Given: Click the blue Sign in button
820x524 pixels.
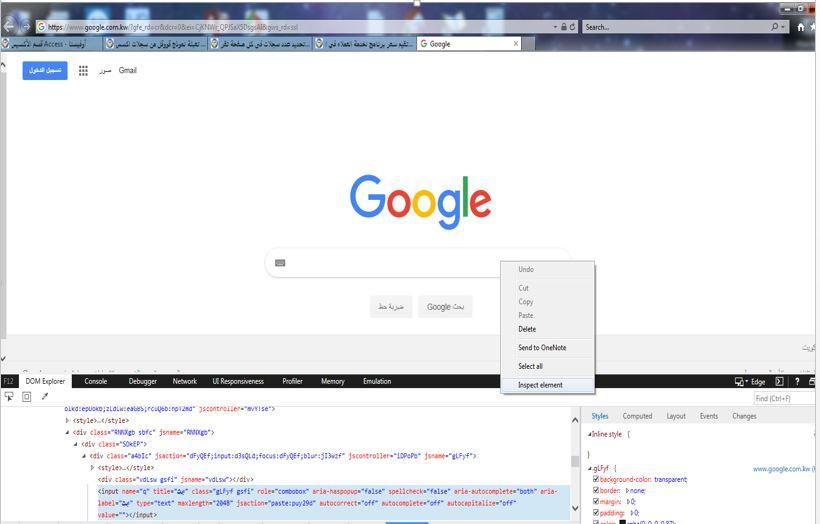Looking at the screenshot, I should [x=45, y=70].
